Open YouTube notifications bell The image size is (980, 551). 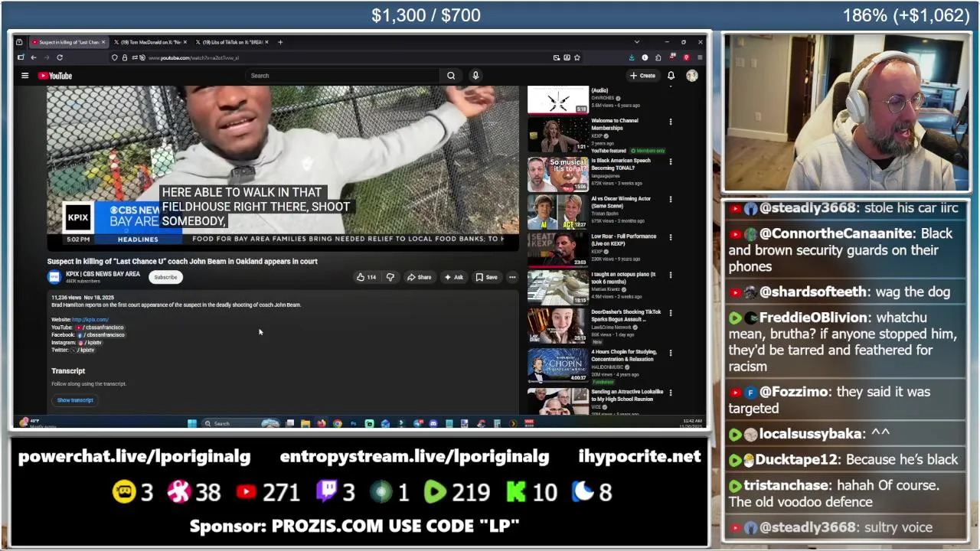coord(671,76)
